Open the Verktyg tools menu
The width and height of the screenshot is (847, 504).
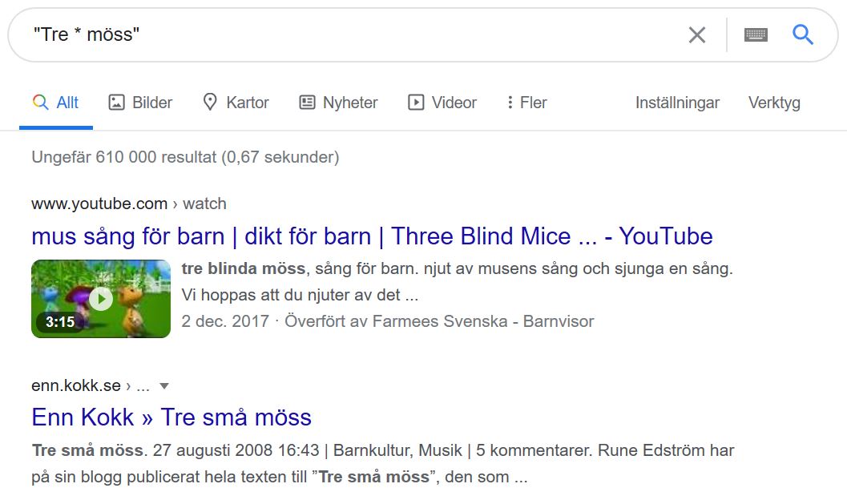(x=774, y=103)
